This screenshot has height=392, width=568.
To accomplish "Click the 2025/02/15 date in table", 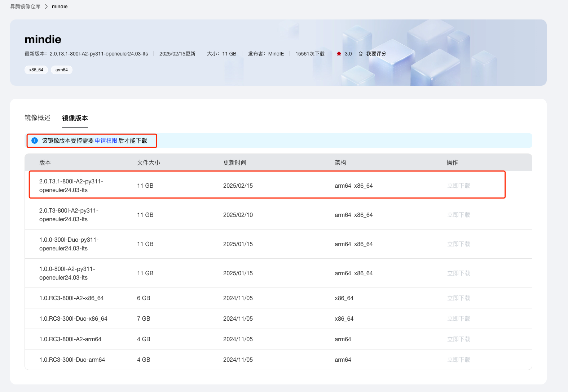I will (238, 186).
